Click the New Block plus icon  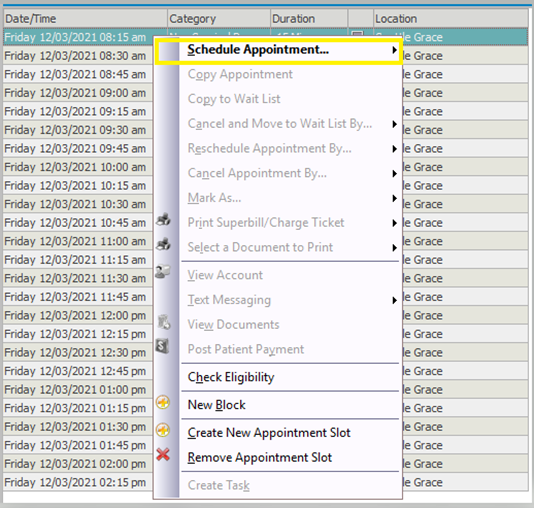click(x=163, y=402)
